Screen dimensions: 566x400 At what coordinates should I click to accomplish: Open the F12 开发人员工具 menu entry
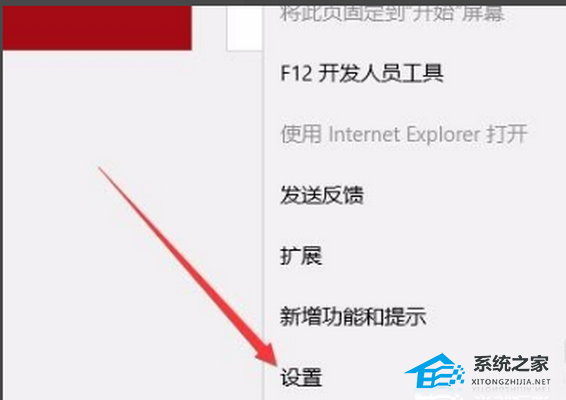[362, 74]
